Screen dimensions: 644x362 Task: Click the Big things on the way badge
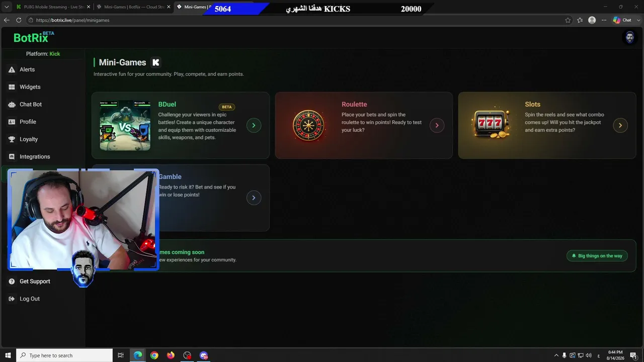click(597, 256)
